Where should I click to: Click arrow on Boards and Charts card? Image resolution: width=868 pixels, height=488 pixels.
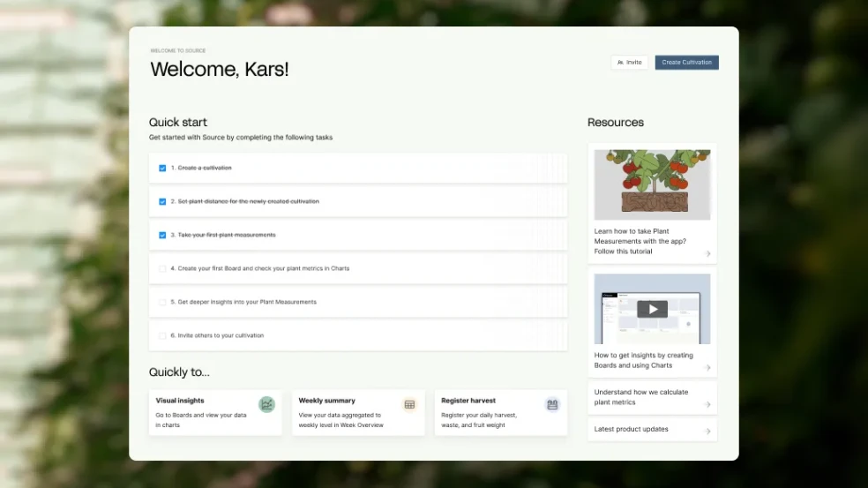click(707, 368)
